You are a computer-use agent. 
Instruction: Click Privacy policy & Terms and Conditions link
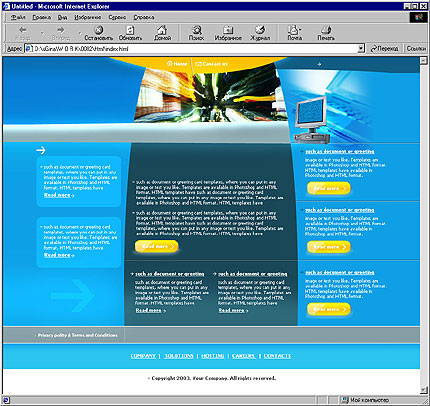click(77, 335)
